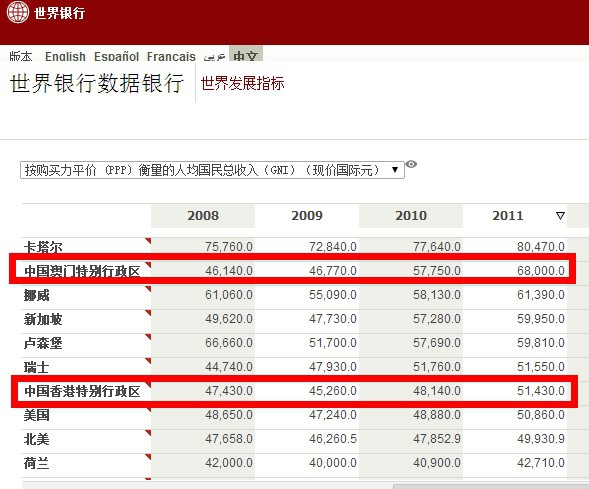Click the 47,730.0 cell for Singapore 2009
The height and width of the screenshot is (489, 589).
[x=333, y=319]
